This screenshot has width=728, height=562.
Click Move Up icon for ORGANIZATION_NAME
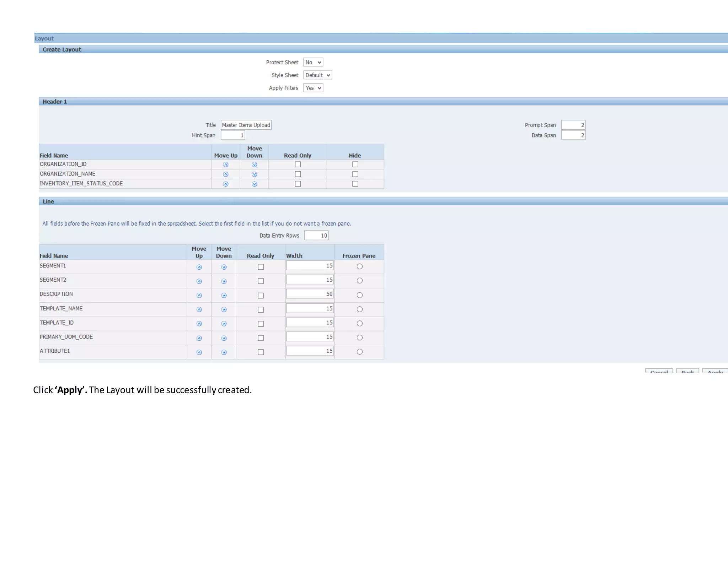(225, 174)
